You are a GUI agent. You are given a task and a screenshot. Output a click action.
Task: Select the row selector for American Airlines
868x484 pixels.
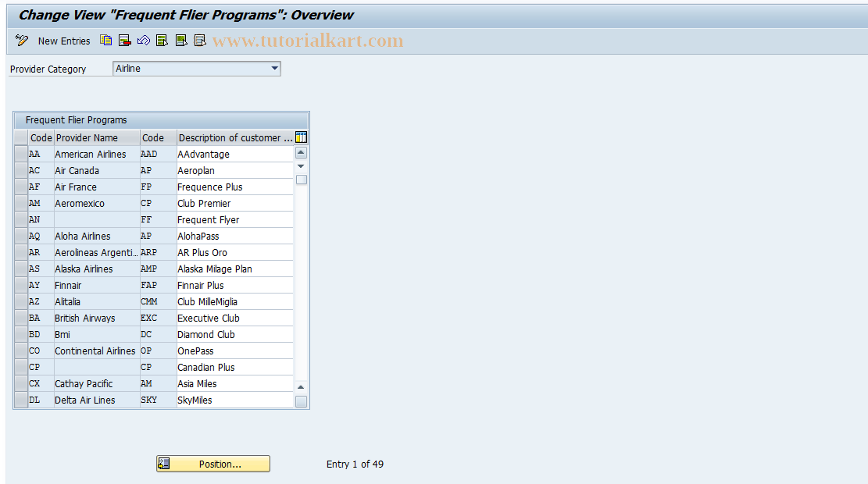pyautogui.click(x=21, y=154)
